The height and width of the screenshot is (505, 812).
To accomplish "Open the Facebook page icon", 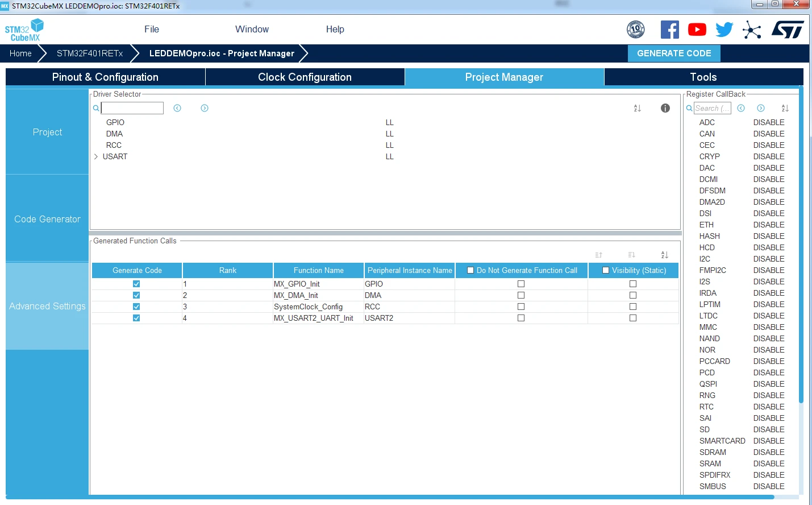I will point(669,30).
